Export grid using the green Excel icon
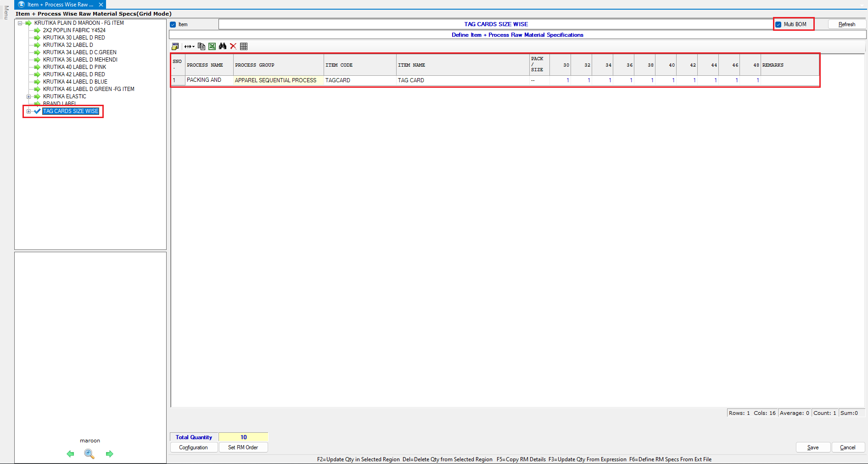The image size is (868, 464). click(x=212, y=46)
